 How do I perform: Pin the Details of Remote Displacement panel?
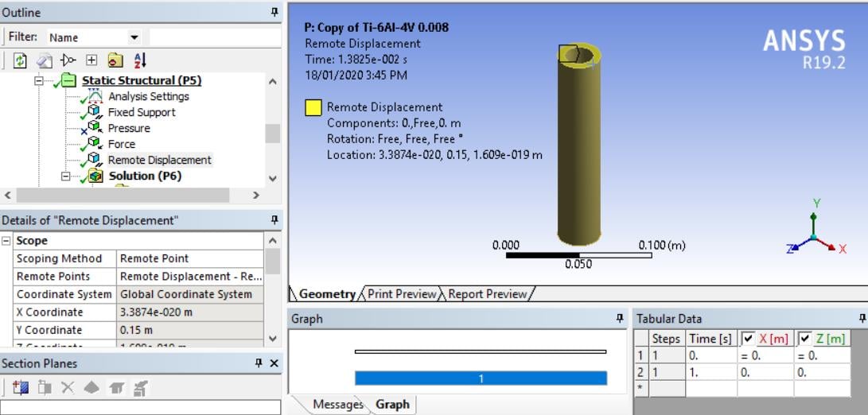(274, 220)
